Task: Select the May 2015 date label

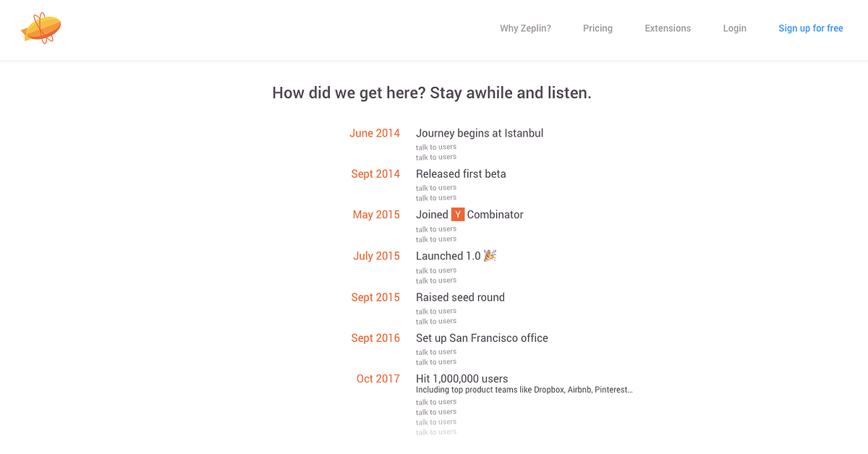Action: click(x=376, y=215)
